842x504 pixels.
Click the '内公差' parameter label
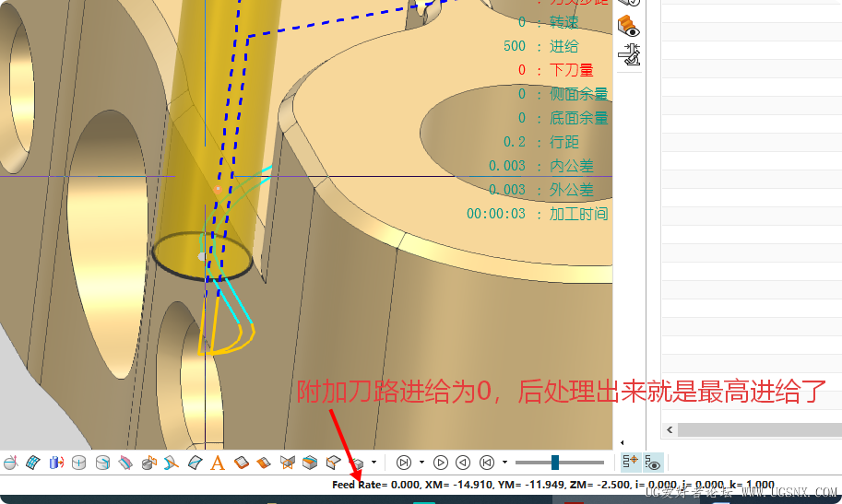pos(572,166)
